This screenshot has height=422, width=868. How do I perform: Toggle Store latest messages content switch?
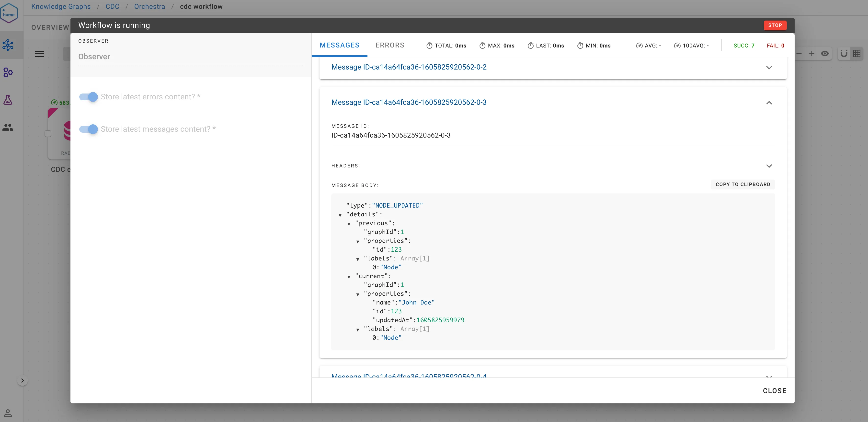(89, 129)
